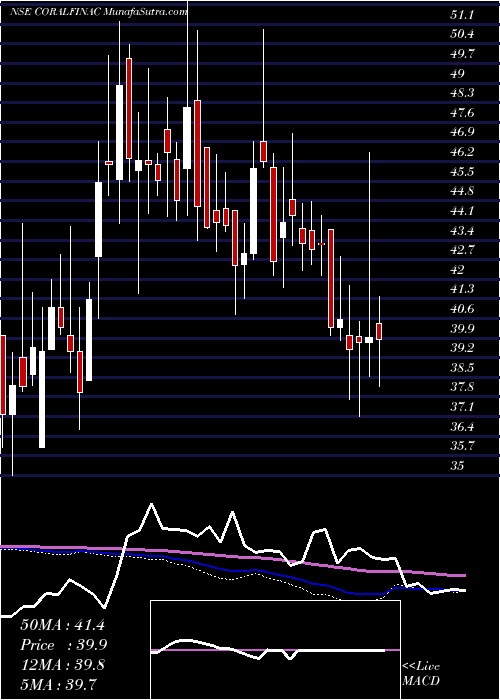Click the 41.3 price axis label
Screen dimensions: 500x700
click(462, 289)
